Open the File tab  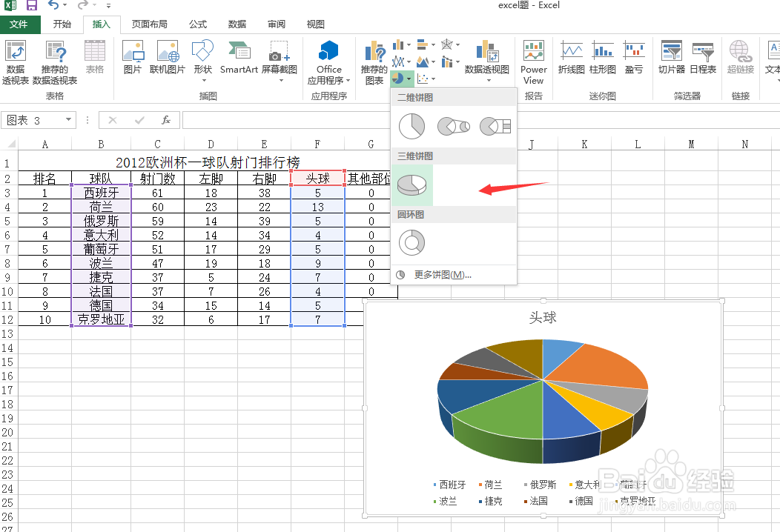[x=19, y=24]
